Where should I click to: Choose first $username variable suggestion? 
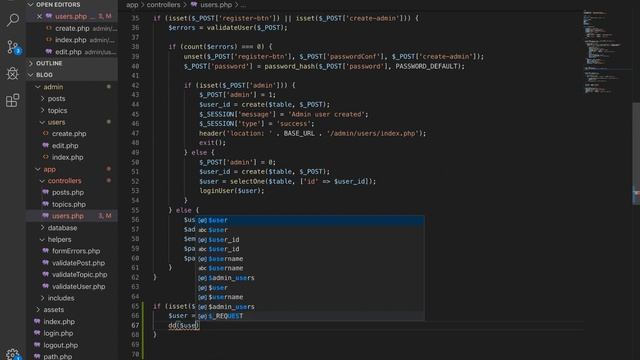click(x=310, y=259)
